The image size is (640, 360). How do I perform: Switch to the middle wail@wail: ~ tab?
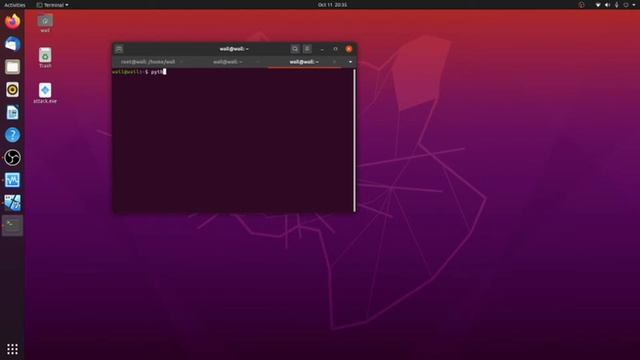pyautogui.click(x=227, y=62)
